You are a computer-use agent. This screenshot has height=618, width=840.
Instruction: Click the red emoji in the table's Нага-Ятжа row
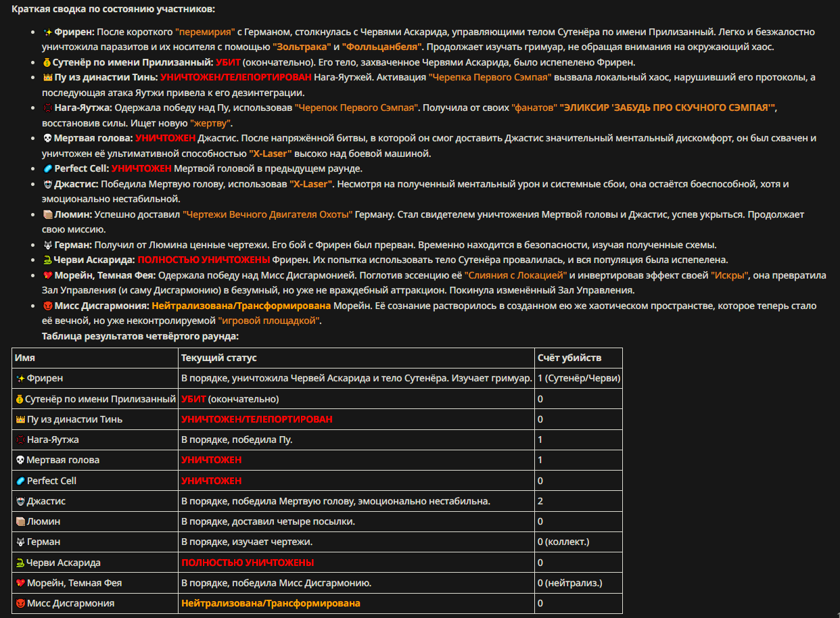pyautogui.click(x=20, y=440)
